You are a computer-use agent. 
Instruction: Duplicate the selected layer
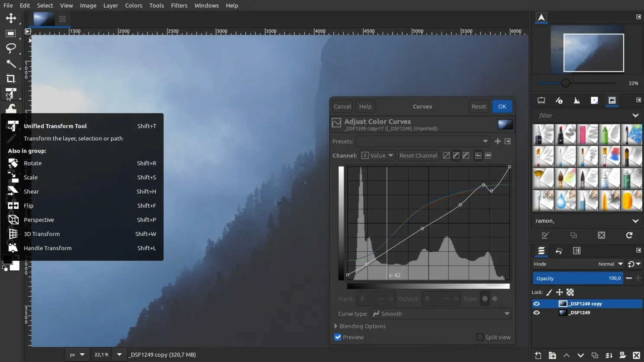click(594, 355)
